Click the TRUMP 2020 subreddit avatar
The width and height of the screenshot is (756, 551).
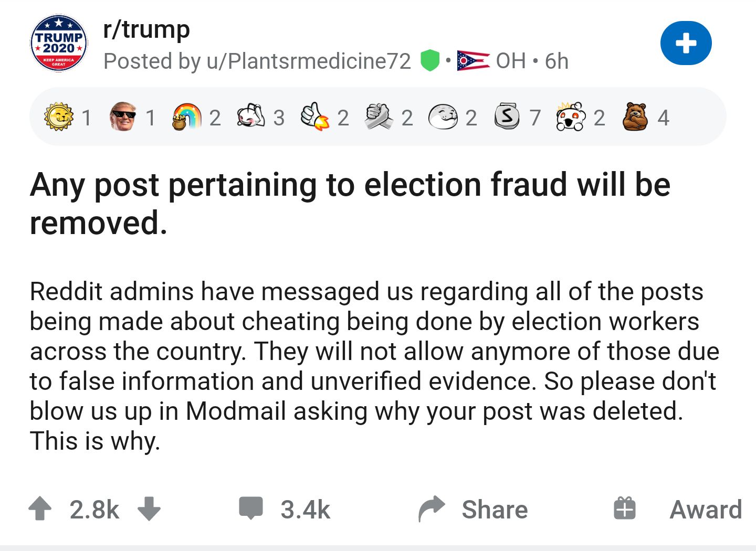[58, 42]
